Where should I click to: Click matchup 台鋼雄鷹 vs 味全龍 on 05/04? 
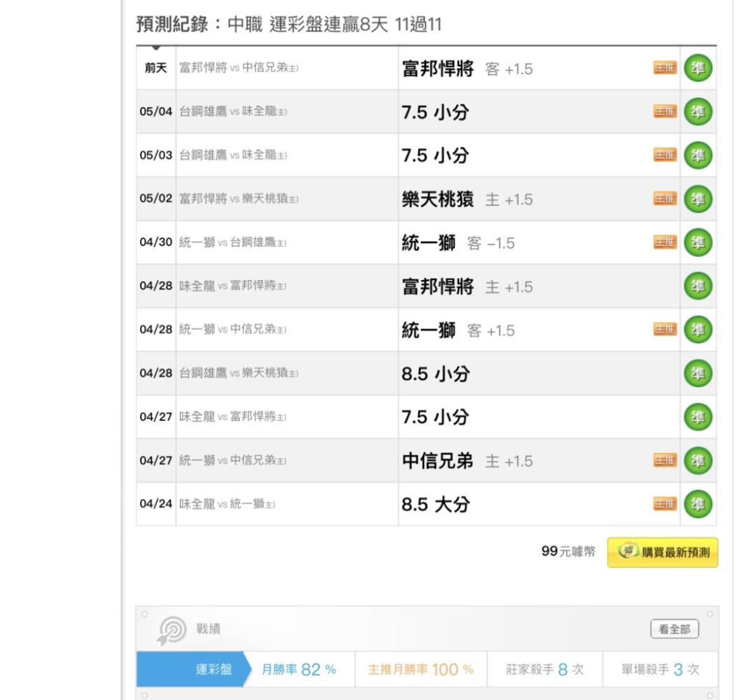233,111
